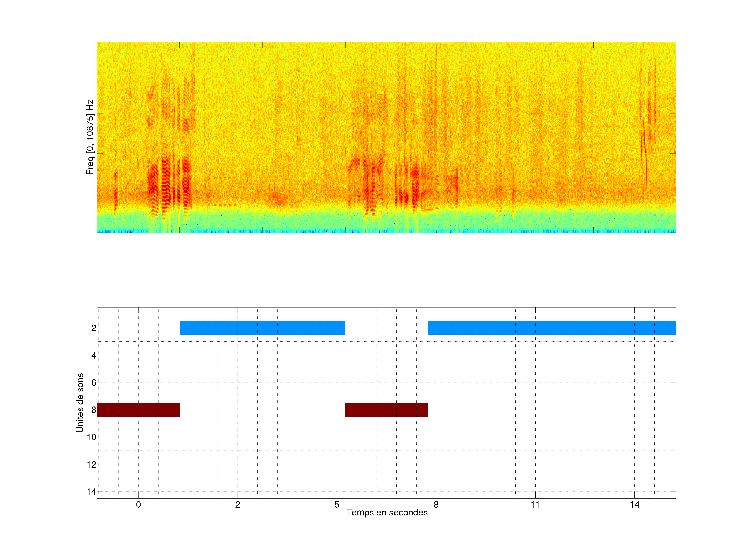
Task: Click y-axis tick label 14 on left axis
Action: click(92, 492)
